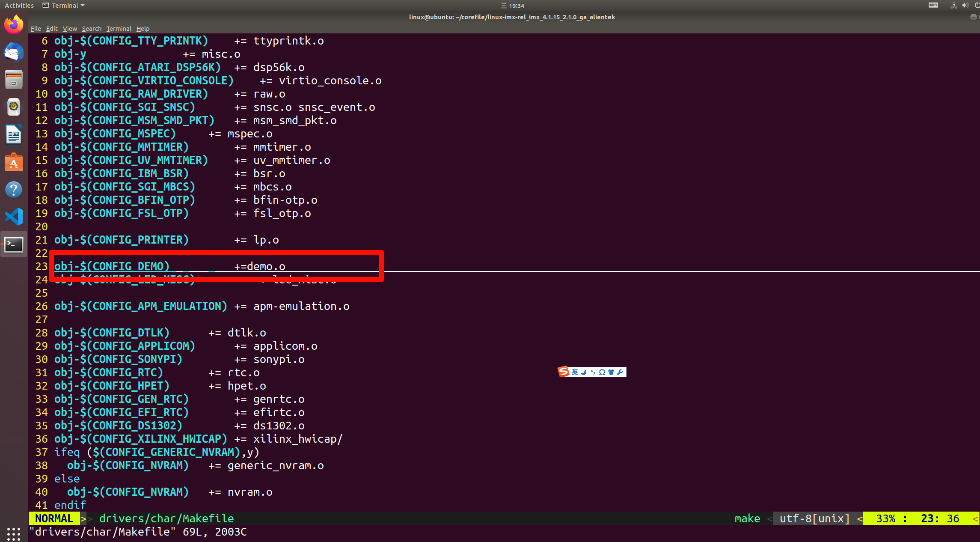Screen dimensions: 980x542
Task: Open the Edit menu
Action: tap(51, 29)
